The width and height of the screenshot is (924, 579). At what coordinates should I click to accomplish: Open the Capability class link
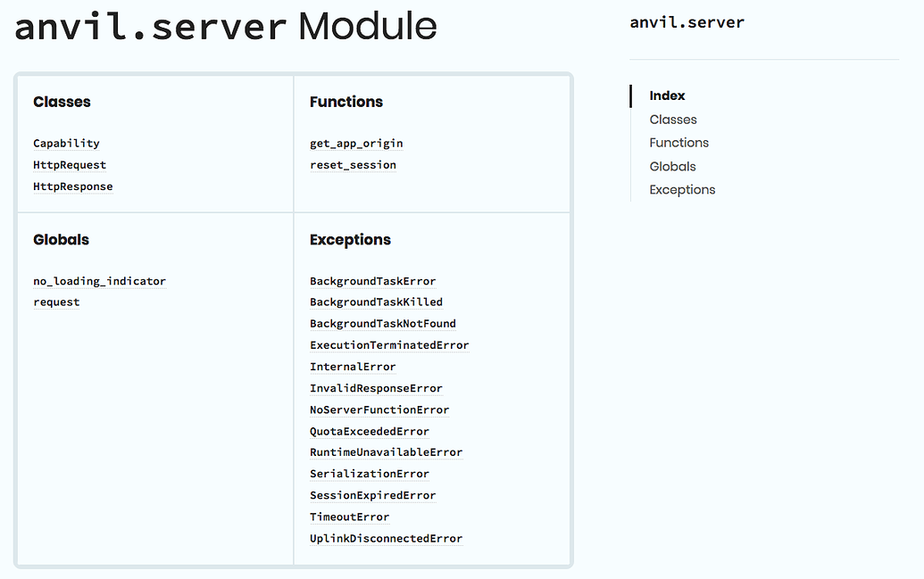[x=66, y=144]
